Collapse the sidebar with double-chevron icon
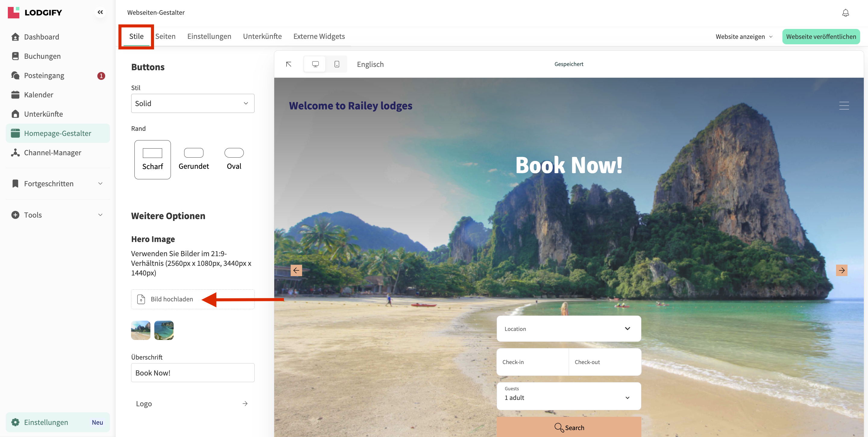 tap(100, 12)
